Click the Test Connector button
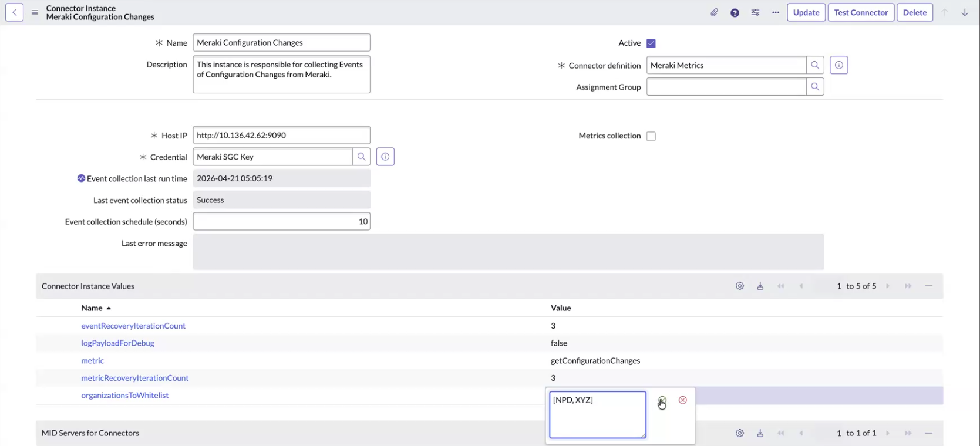This screenshot has width=980, height=446. pyautogui.click(x=861, y=12)
